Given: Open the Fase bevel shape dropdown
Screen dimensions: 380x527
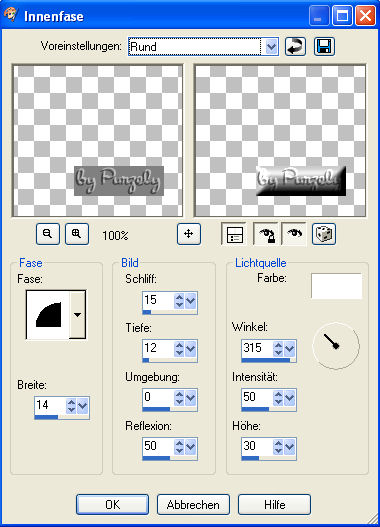Looking at the screenshot, I should 77,315.
